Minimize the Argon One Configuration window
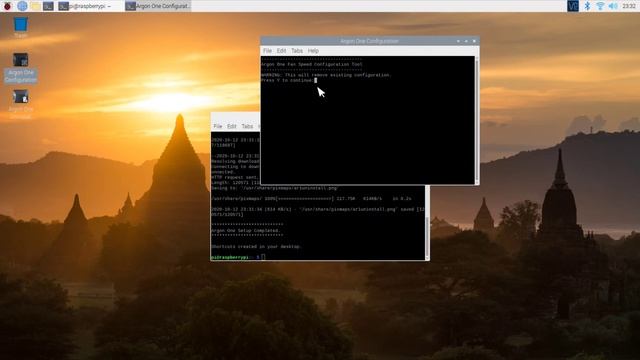Image resolution: width=640 pixels, height=360 pixels. 458,41
